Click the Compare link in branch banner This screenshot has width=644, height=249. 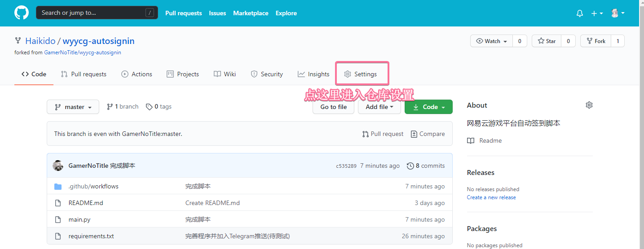pyautogui.click(x=428, y=134)
